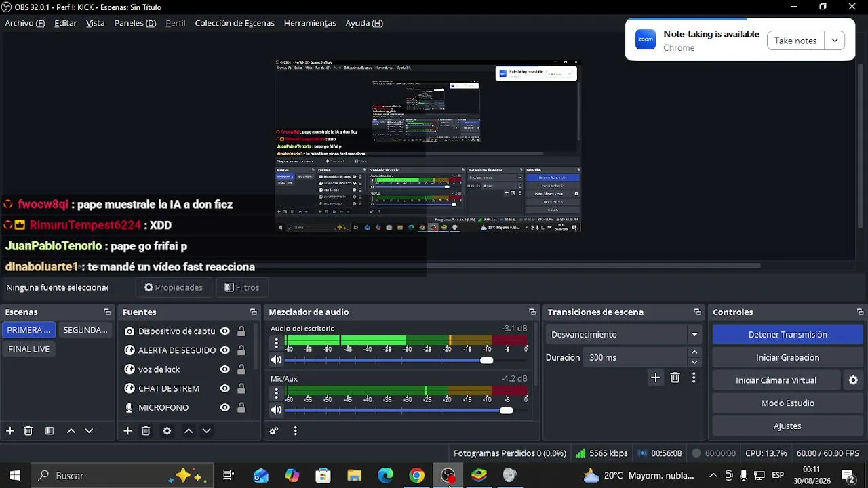Image resolution: width=868 pixels, height=488 pixels.
Task: Hide the Dispositivo de captura source
Action: 224,331
